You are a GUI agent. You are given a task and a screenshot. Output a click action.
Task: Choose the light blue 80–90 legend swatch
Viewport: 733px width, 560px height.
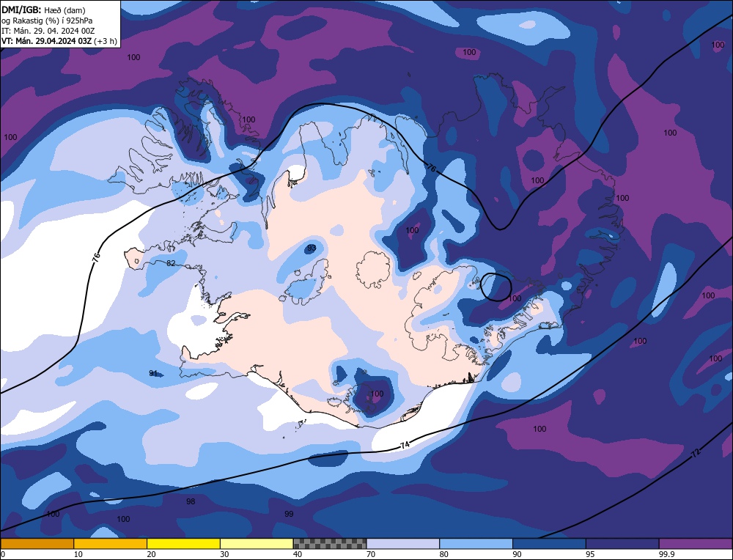(476, 544)
